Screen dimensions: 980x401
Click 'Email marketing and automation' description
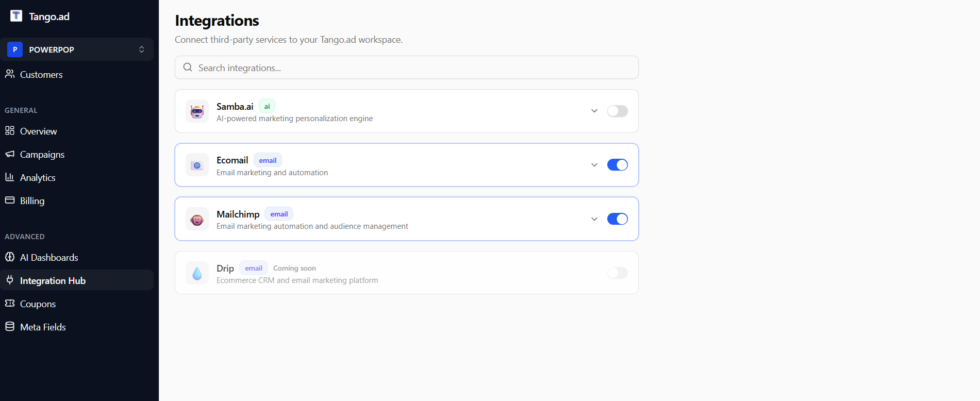pos(272,173)
